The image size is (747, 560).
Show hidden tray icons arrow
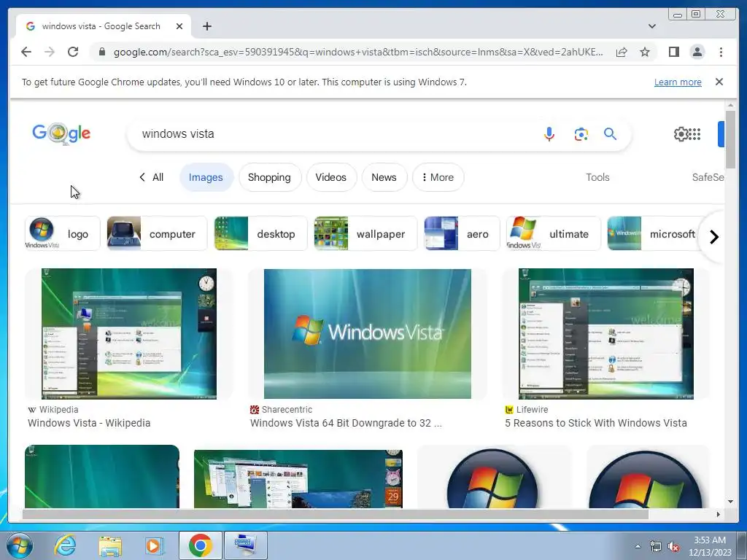tap(638, 546)
